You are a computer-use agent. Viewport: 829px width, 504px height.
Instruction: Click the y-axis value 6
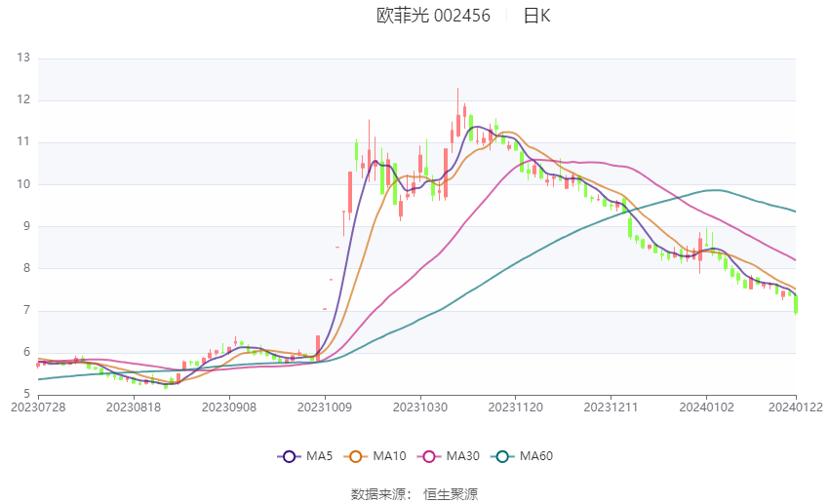click(26, 352)
